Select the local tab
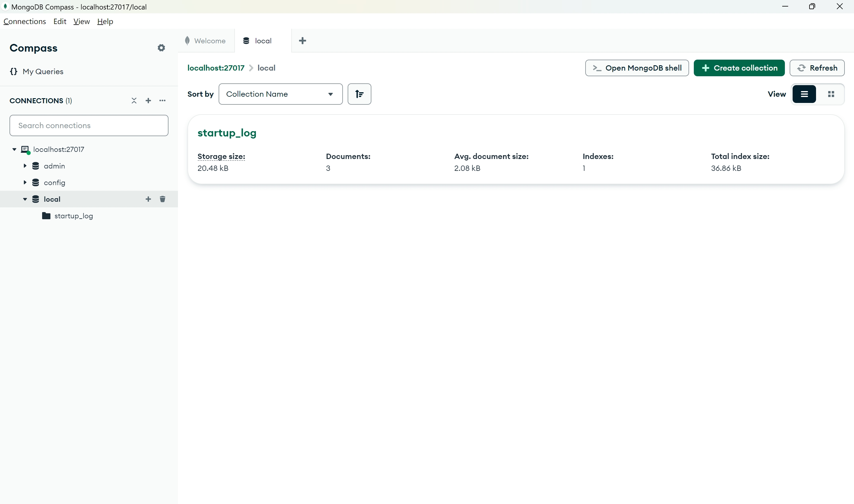This screenshot has height=504, width=854. point(263,41)
